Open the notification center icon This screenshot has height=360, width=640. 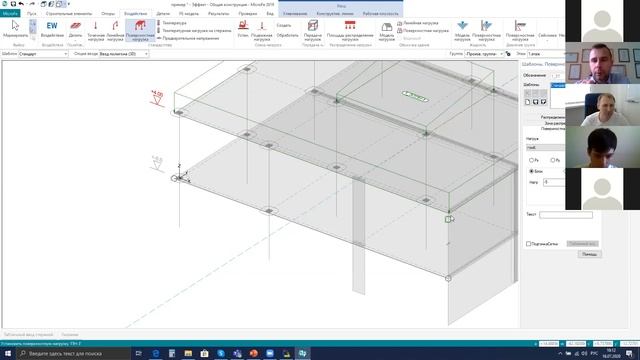629,353
